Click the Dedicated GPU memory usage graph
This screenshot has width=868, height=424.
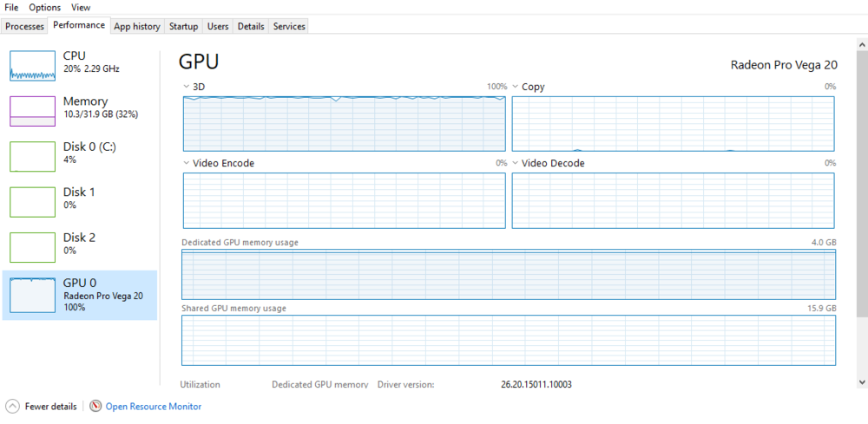[x=508, y=274]
